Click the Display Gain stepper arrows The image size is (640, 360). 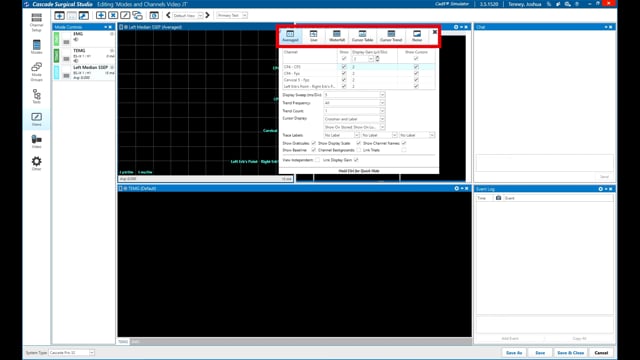click(377, 59)
